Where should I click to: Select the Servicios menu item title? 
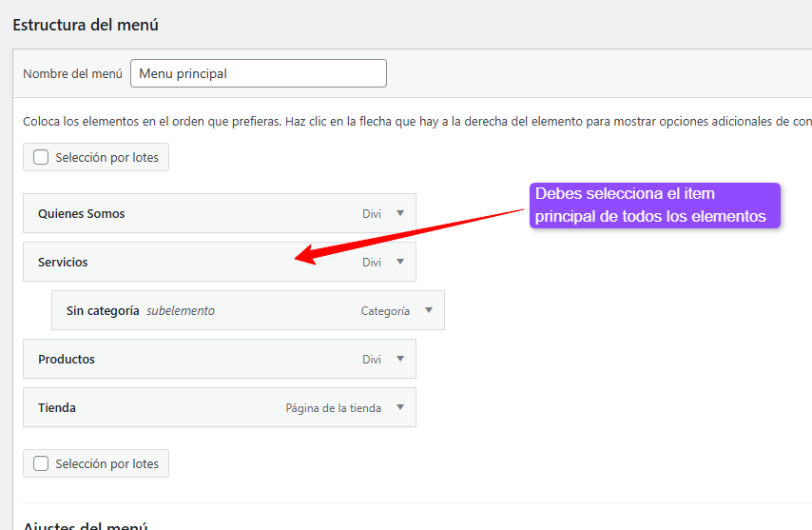point(63,262)
